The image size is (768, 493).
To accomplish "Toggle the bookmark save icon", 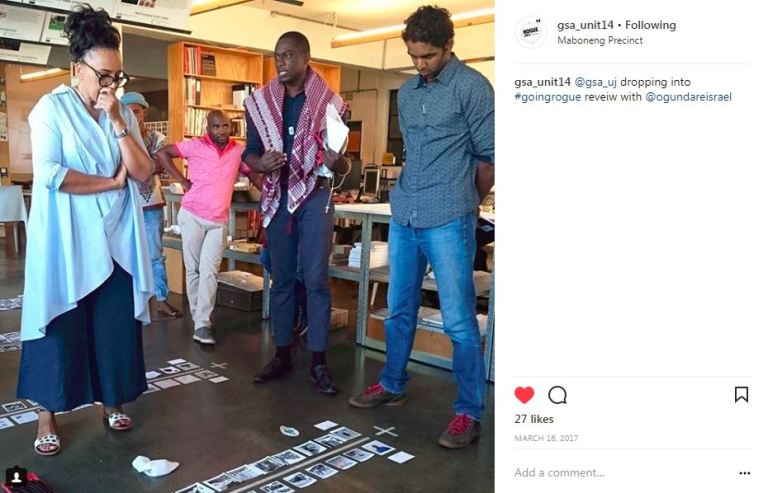I will (741, 394).
